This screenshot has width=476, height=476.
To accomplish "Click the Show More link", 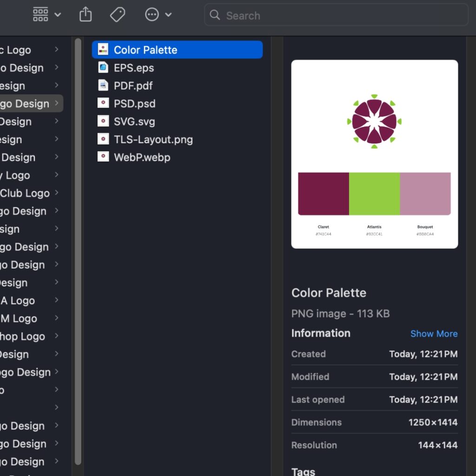I will (434, 334).
